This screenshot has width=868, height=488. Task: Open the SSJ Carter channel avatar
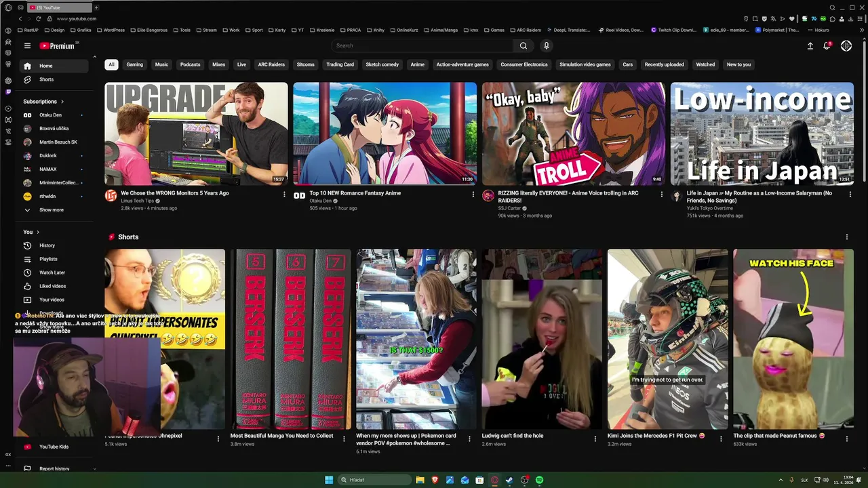(x=488, y=196)
